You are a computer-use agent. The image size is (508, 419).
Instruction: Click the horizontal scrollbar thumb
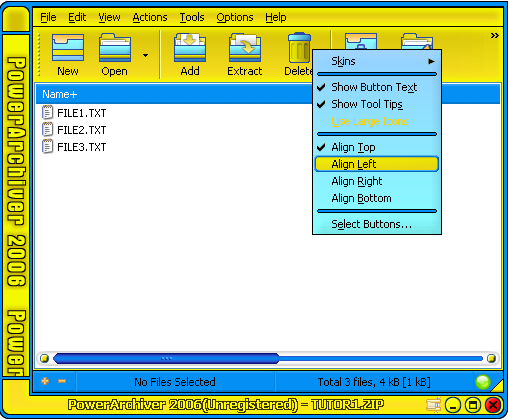tap(166, 359)
